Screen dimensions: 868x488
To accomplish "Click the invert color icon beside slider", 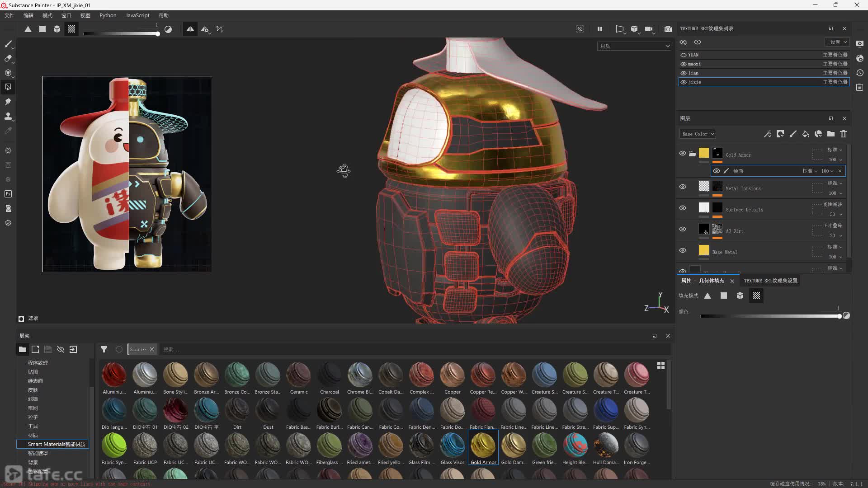I will pos(168,29).
